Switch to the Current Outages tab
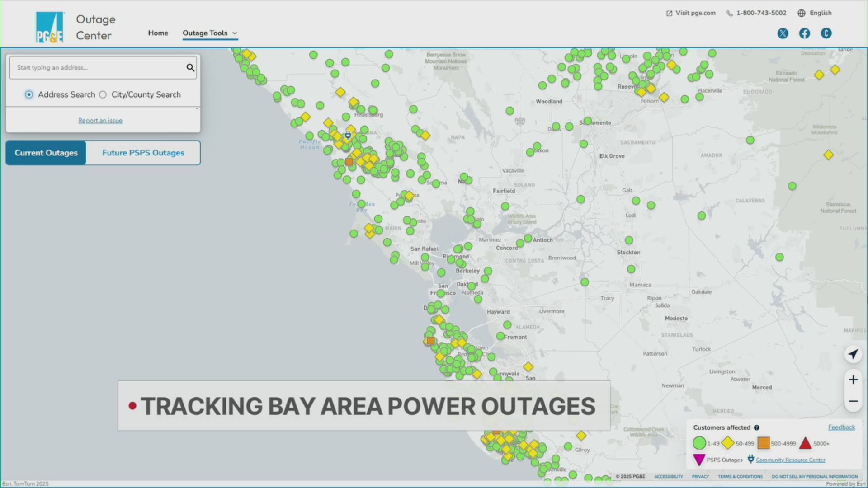The height and width of the screenshot is (488, 868). pos(46,153)
